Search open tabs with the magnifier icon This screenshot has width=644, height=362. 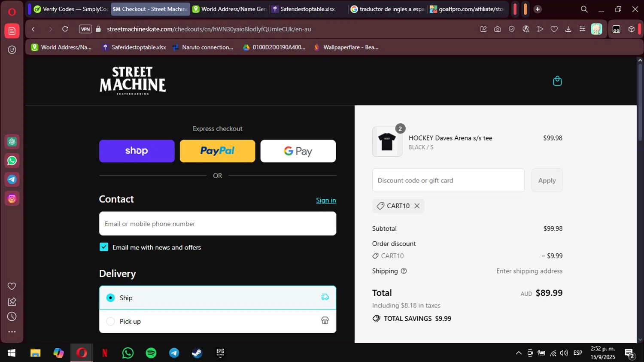584,9
